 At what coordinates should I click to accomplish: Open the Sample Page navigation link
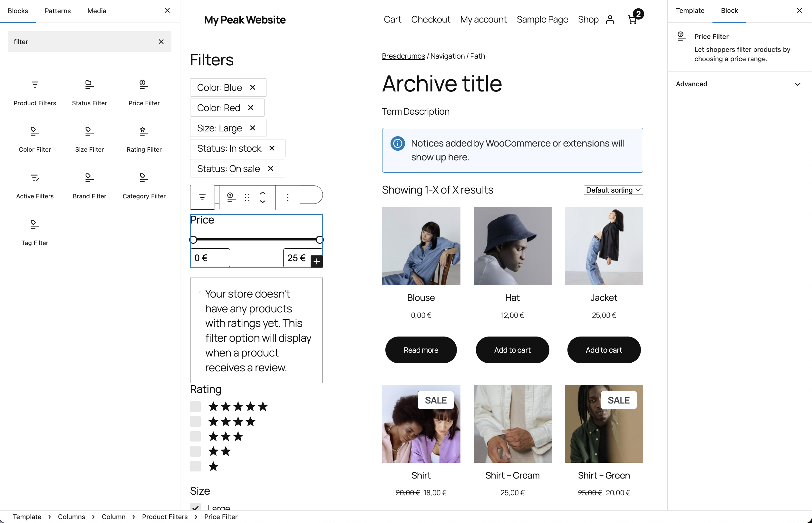point(542,19)
